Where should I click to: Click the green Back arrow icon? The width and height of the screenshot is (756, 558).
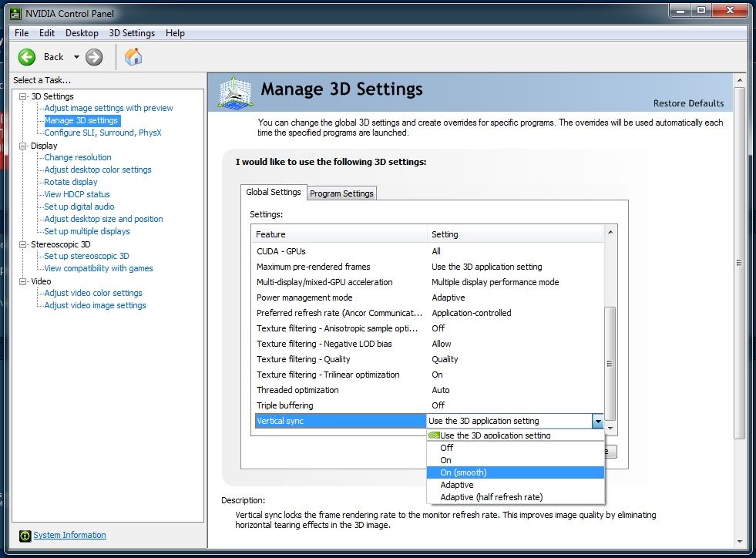click(27, 56)
